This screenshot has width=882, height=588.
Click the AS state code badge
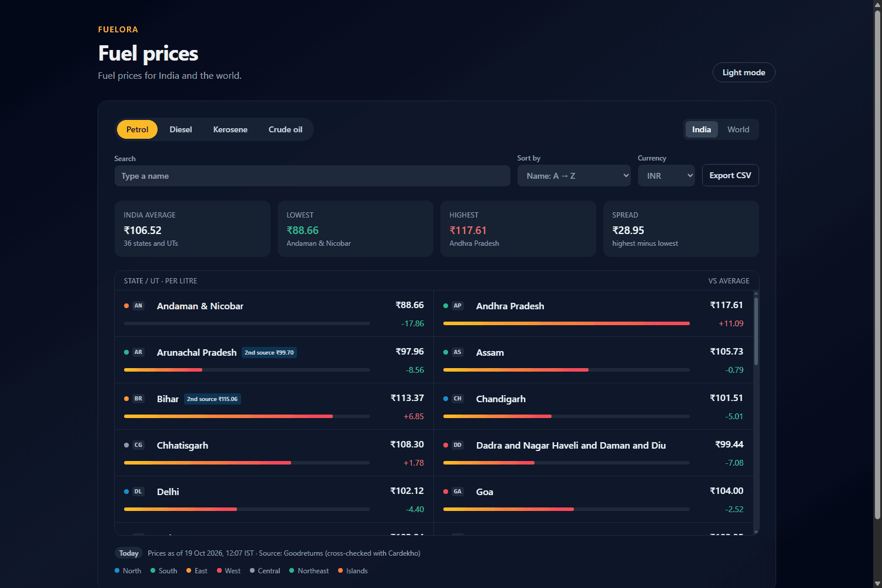click(x=457, y=352)
